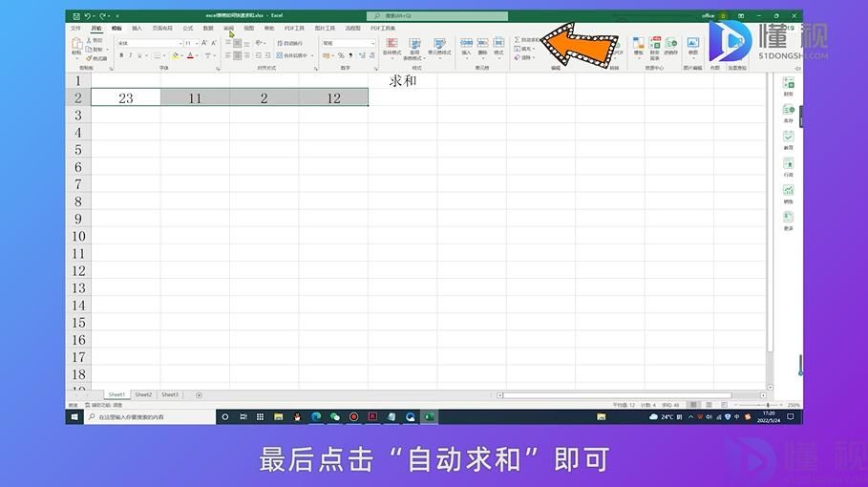Open the File tab

tap(75, 29)
